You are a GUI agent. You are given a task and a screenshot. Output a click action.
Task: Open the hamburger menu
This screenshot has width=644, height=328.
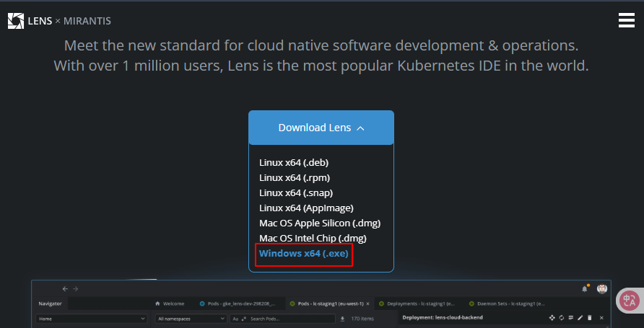[x=627, y=20]
